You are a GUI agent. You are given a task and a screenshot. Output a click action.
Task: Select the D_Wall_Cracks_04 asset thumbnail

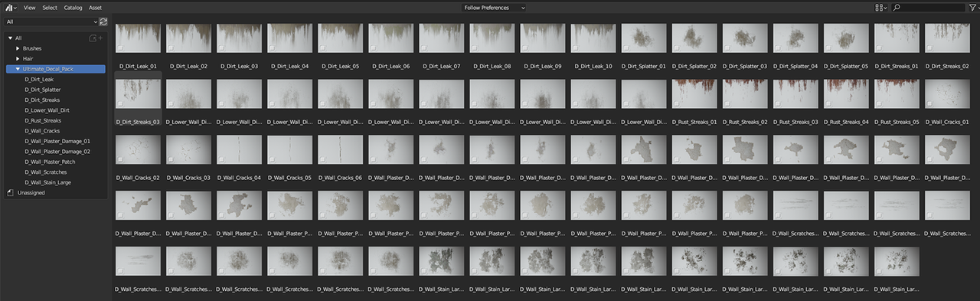coord(239,150)
